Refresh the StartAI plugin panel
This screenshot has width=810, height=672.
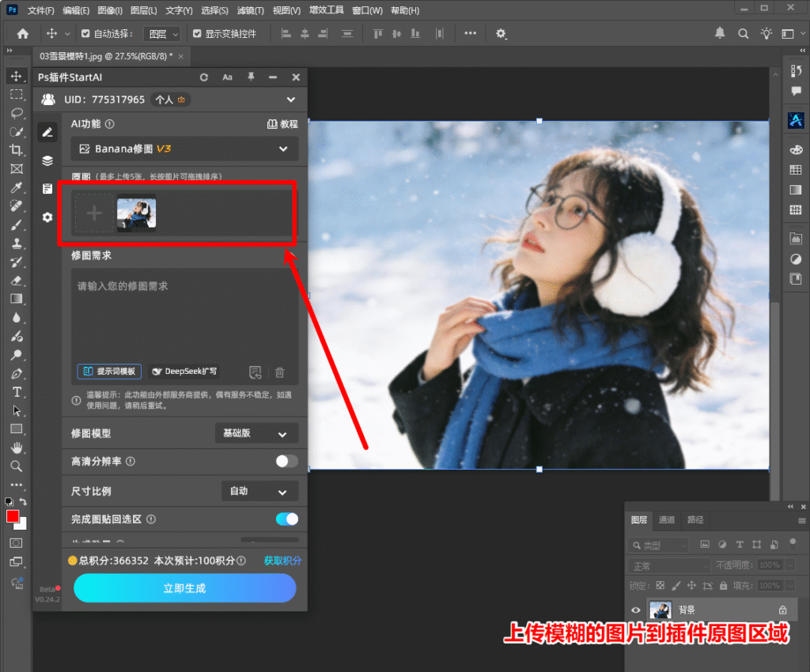tap(204, 77)
